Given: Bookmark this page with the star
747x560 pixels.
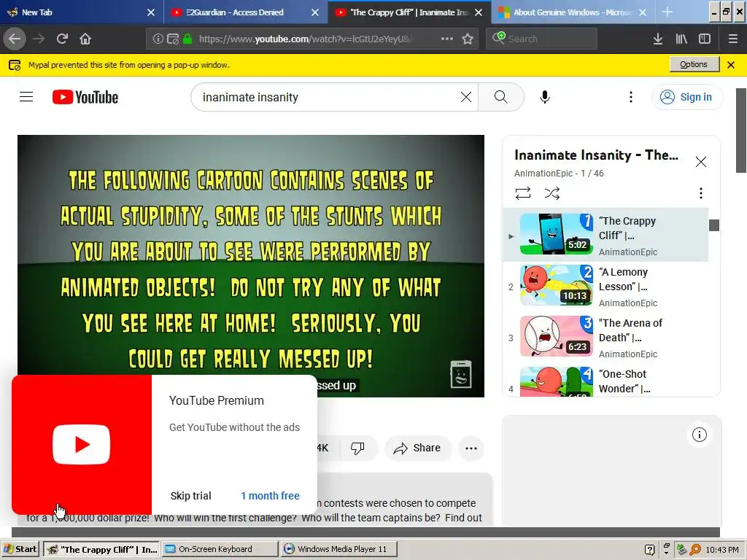Looking at the screenshot, I should pos(468,39).
